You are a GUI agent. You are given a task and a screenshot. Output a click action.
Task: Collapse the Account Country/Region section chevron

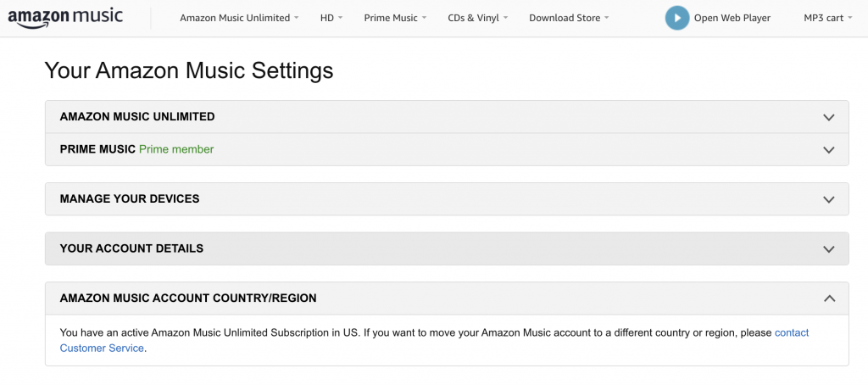click(x=829, y=298)
